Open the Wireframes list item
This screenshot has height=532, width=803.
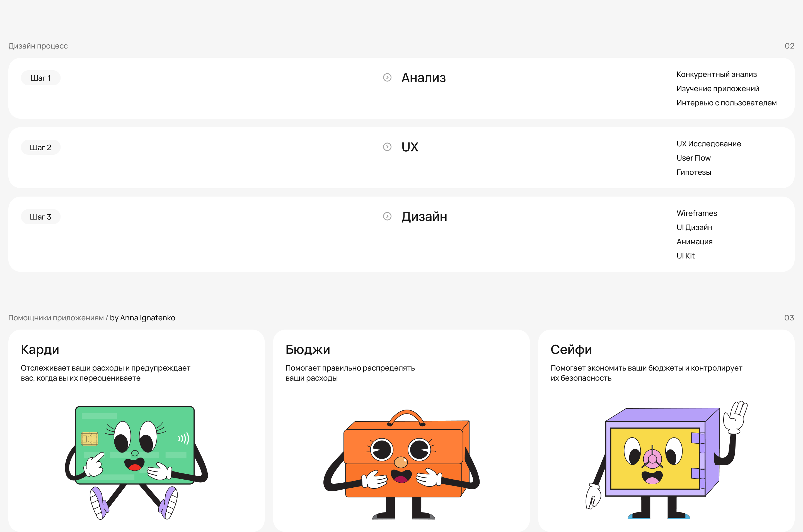(x=696, y=213)
